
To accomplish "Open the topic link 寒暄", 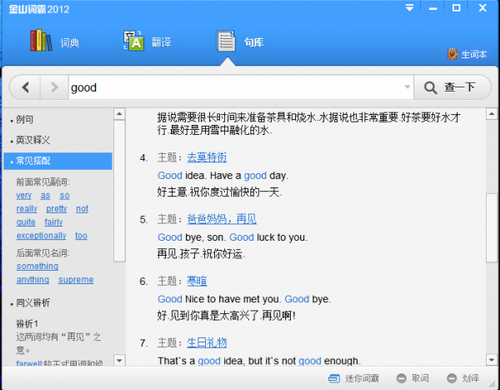I will pos(197,281).
